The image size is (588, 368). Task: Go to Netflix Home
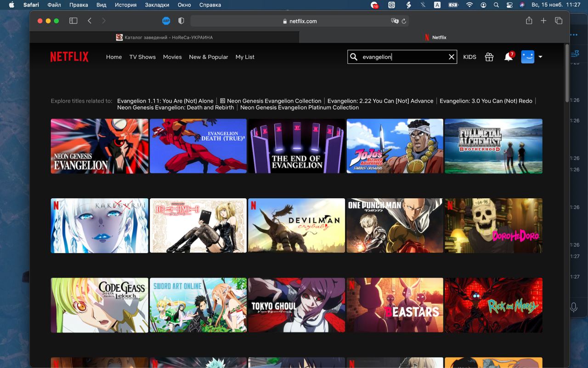click(x=114, y=57)
